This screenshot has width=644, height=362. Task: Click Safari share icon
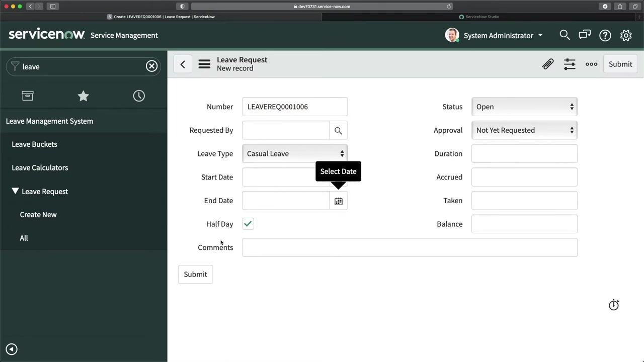pyautogui.click(x=620, y=7)
